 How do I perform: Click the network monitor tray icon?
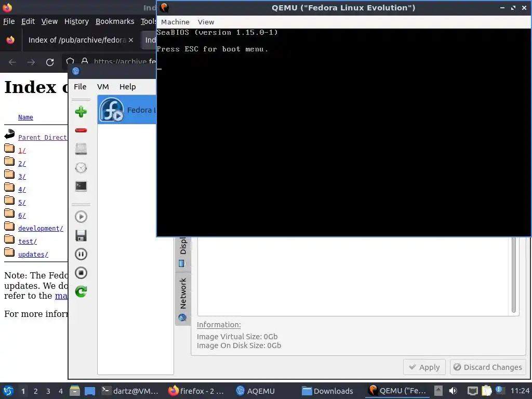tap(472, 391)
